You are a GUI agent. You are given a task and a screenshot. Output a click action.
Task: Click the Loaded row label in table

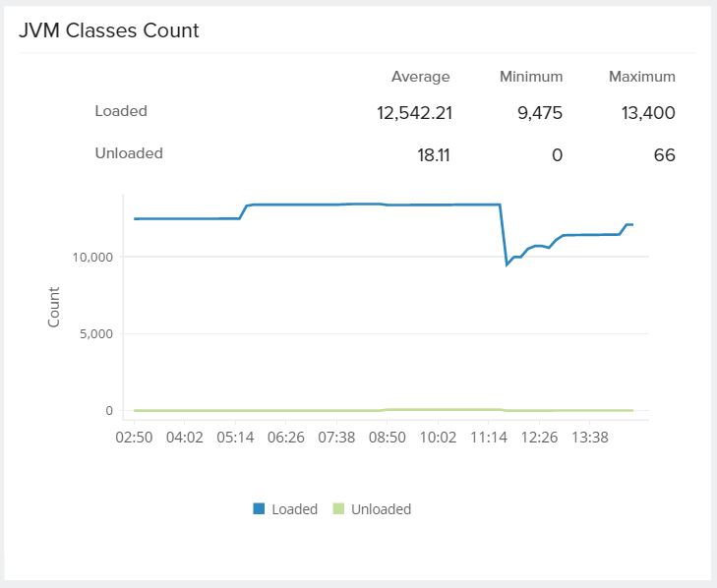coord(121,111)
